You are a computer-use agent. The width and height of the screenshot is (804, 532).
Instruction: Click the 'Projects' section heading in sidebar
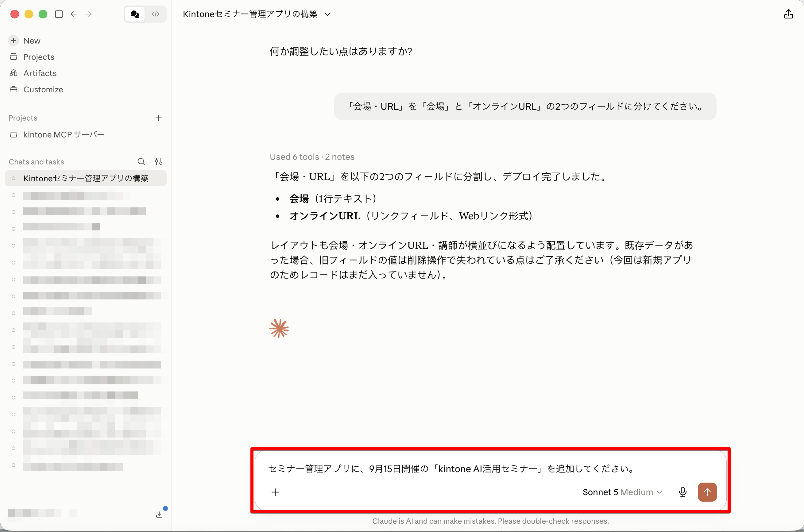(23, 118)
